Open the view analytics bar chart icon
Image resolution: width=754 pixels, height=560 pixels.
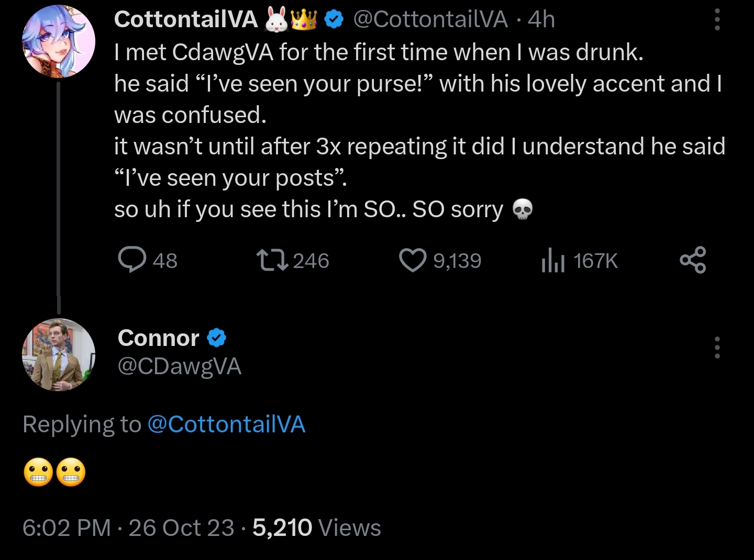[552, 260]
